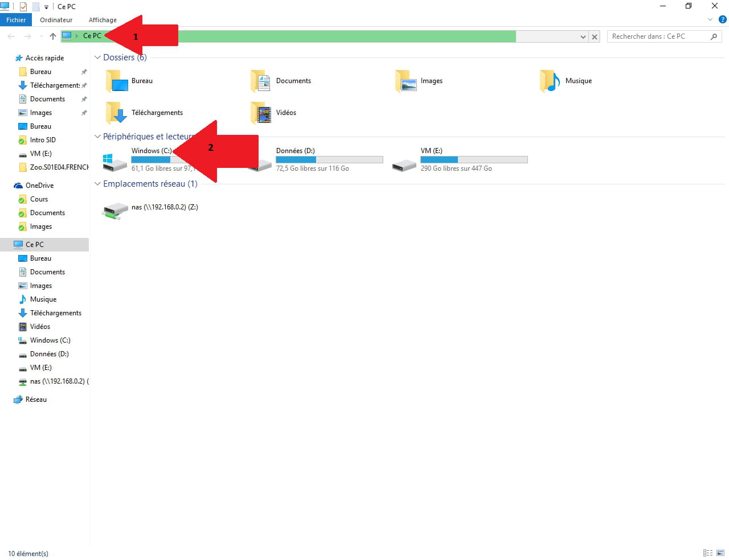Open pinned Images in Accès rapide
The height and width of the screenshot is (560, 729).
(41, 113)
